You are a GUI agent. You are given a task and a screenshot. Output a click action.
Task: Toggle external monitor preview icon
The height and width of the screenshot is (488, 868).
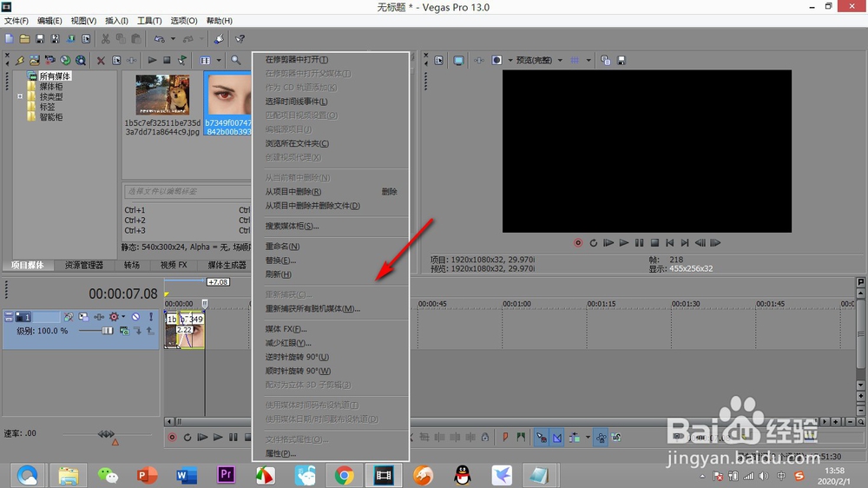458,61
